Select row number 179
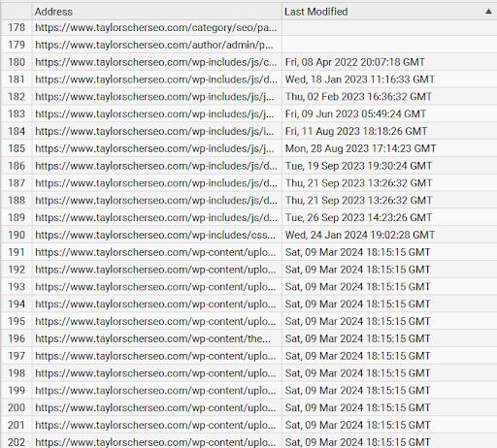Screen dimensions: 497x448 17,45
